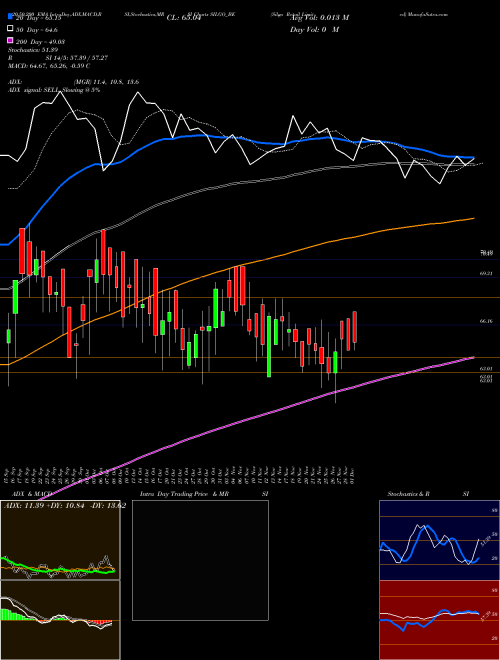Viewport: 500px width, 660px height.
Task: Click the white 50 Day EMA legend swatch
Action: tap(10, 29)
